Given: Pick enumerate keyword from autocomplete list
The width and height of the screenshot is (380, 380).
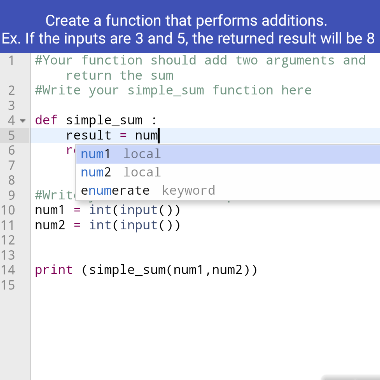Looking at the screenshot, I should pyautogui.click(x=228, y=191).
